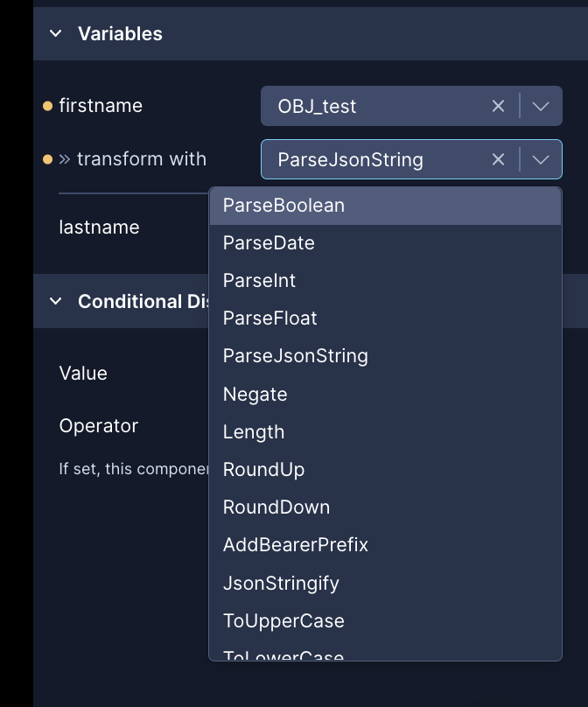Select the Length transform
The image size is (588, 707).
coord(253,431)
